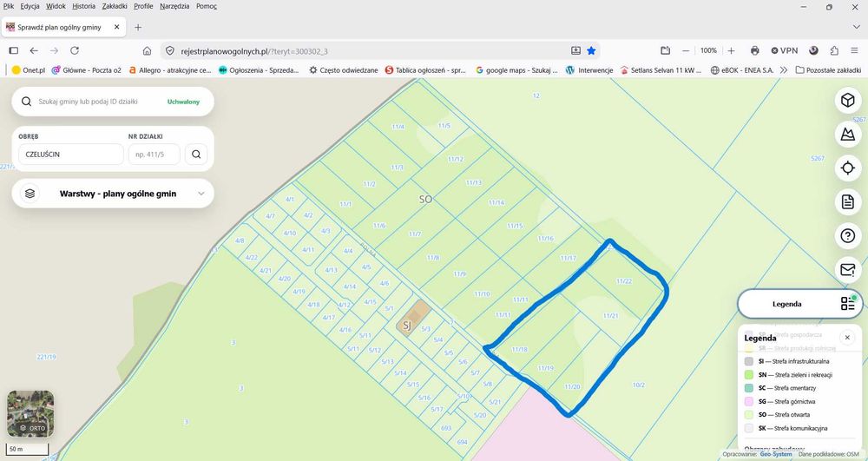Toggle the Legenda button
Viewport: 868px width, 461px height.
pos(799,304)
